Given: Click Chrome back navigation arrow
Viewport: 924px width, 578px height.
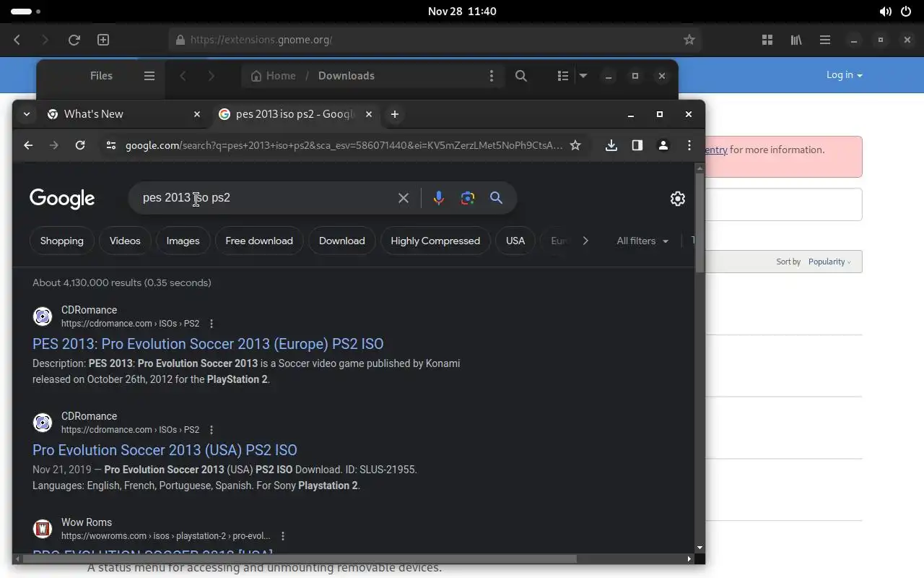Looking at the screenshot, I should (28, 145).
